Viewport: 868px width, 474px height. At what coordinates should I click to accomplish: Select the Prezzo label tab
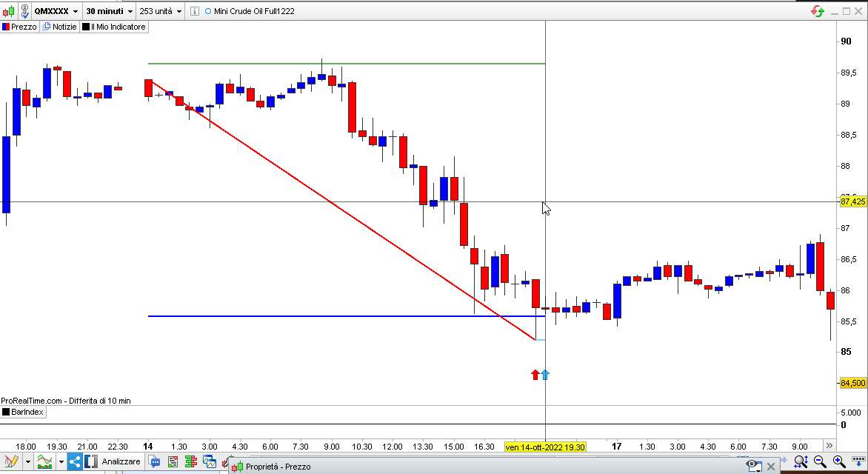pyautogui.click(x=19, y=27)
